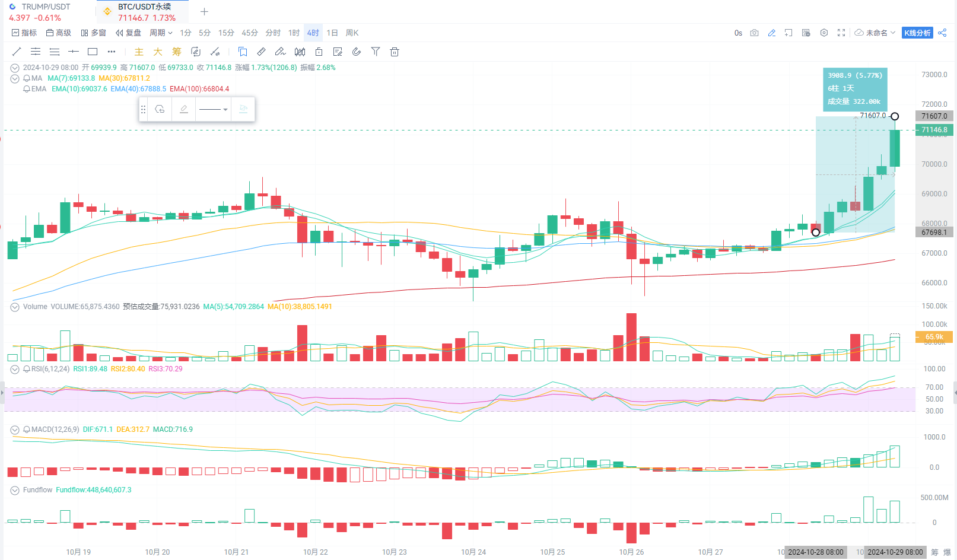This screenshot has height=560, width=957.
Task: Collapse the MA indicator row chevron
Action: [15, 78]
